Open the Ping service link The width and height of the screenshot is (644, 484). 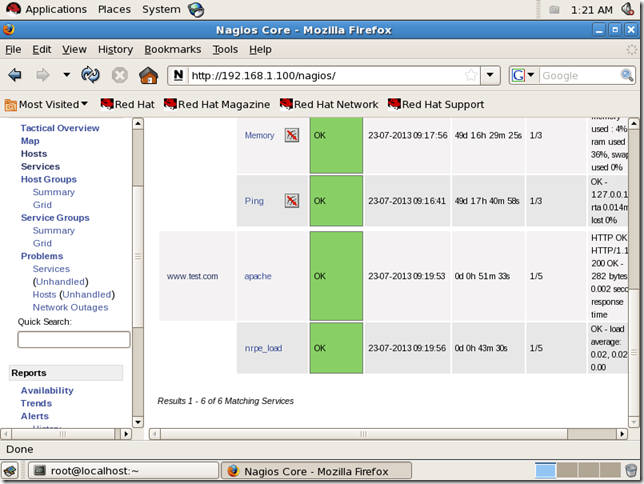click(254, 201)
